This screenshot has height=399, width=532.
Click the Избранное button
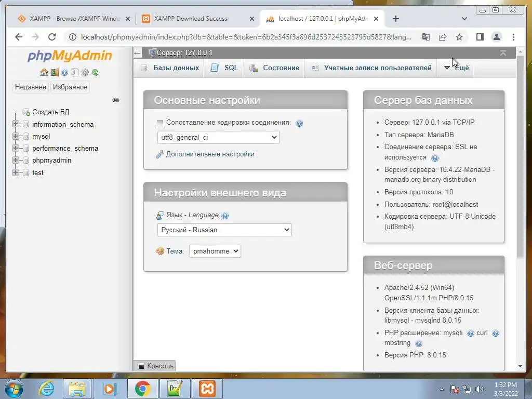tap(70, 87)
